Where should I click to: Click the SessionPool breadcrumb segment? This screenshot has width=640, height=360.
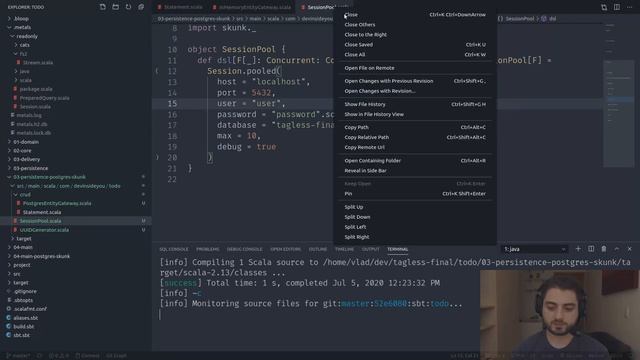[x=520, y=19]
